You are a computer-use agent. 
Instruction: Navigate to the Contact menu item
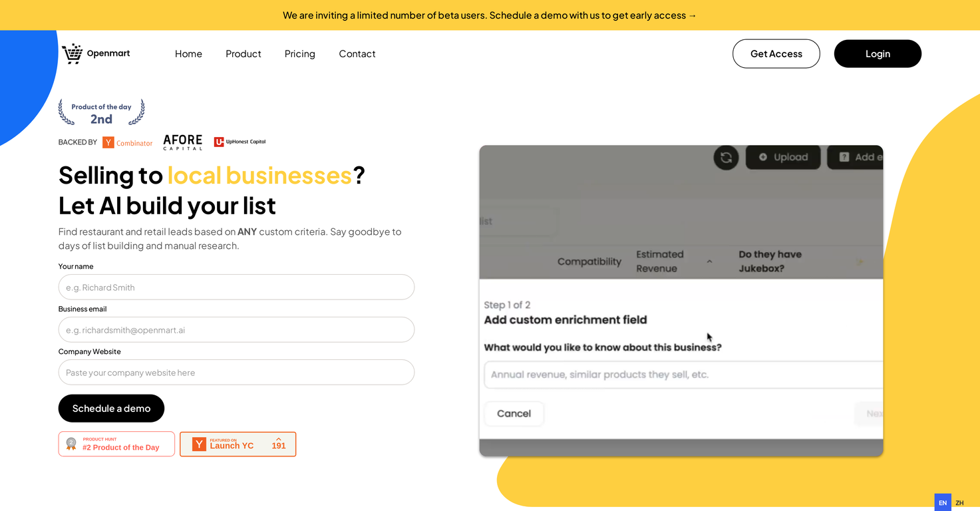357,54
